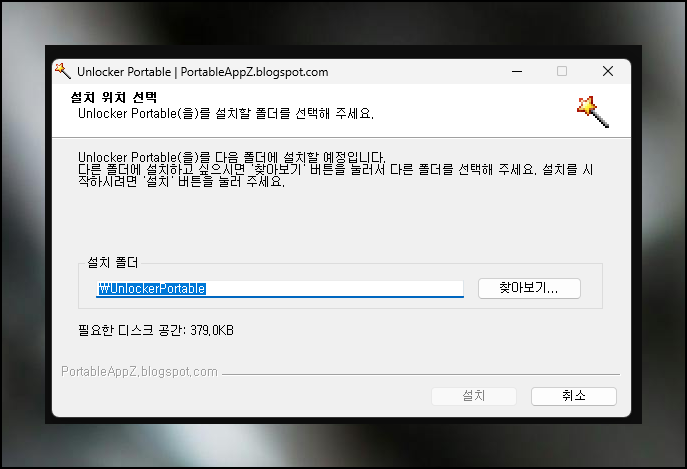Close the Unlocker Portable installer window
This screenshot has height=469, width=687.
[x=608, y=71]
